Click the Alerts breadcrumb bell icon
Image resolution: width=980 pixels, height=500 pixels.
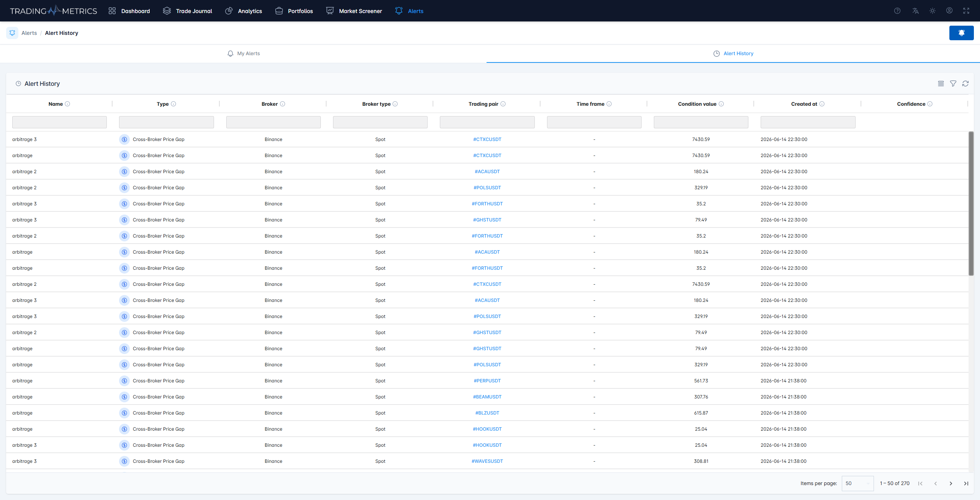click(x=12, y=33)
